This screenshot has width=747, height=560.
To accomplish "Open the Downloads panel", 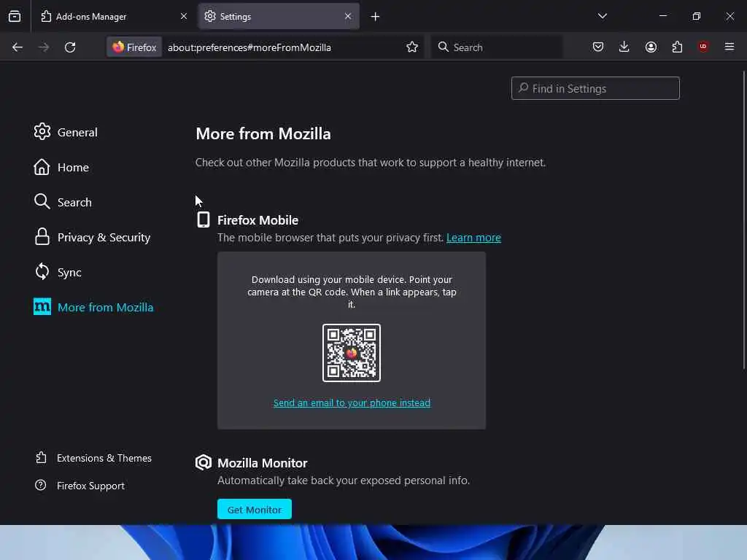I will (624, 47).
